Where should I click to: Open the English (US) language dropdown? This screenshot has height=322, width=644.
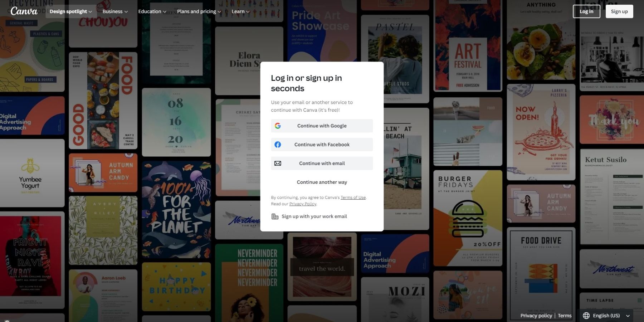[x=606, y=316]
